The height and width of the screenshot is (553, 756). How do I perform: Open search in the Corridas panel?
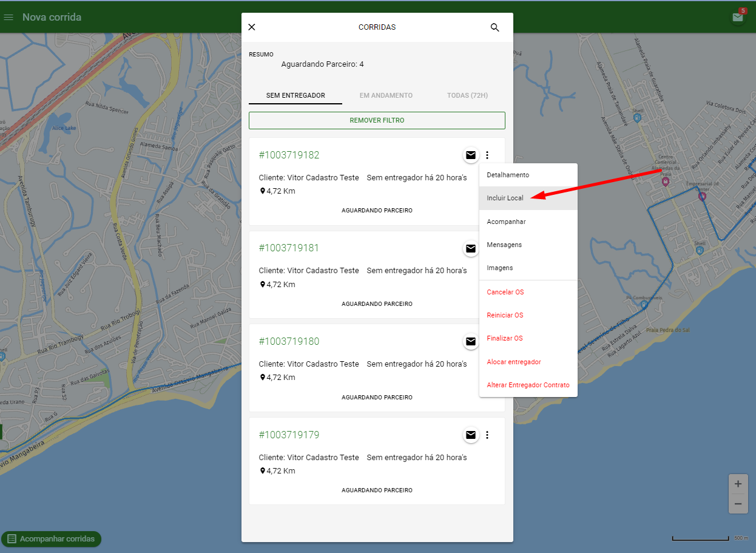[495, 27]
